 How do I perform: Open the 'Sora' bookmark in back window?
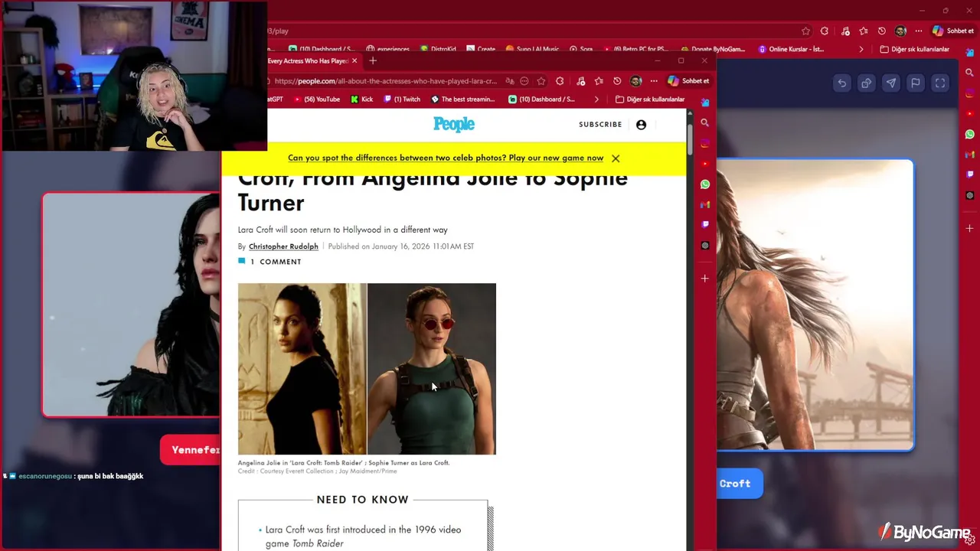coord(581,50)
